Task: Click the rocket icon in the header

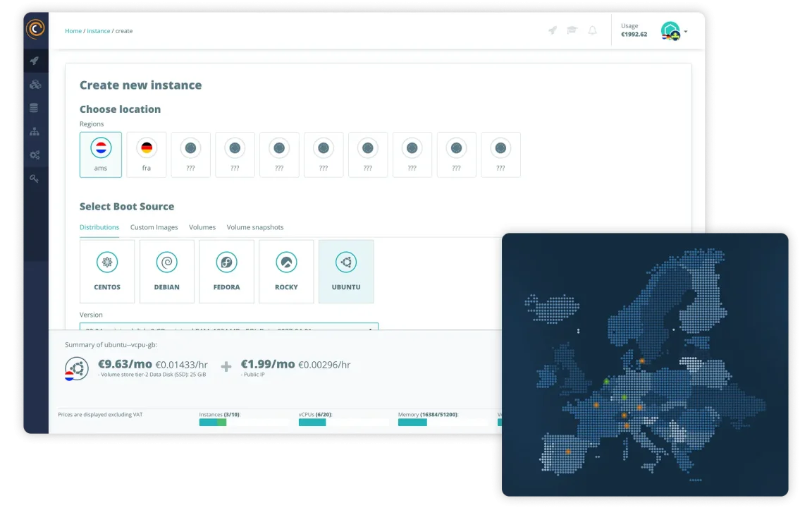Action: 553,30
